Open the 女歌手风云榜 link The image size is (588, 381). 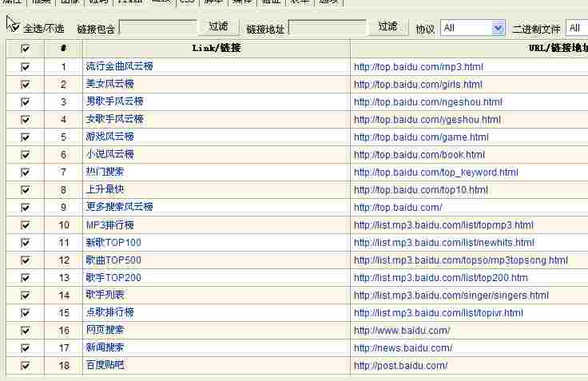coord(115,119)
